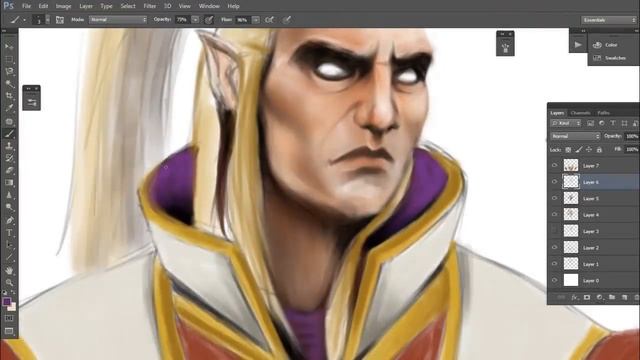The image size is (640, 360).
Task: Hide Layer 6 visibility eye
Action: click(554, 182)
